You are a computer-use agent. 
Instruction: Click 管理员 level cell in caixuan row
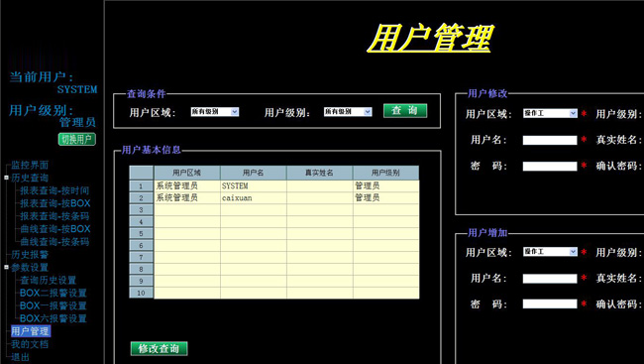(x=386, y=197)
